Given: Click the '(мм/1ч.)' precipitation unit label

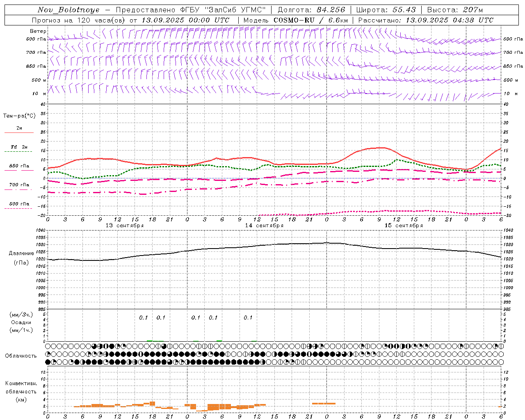Looking at the screenshot, I should 21,330.
